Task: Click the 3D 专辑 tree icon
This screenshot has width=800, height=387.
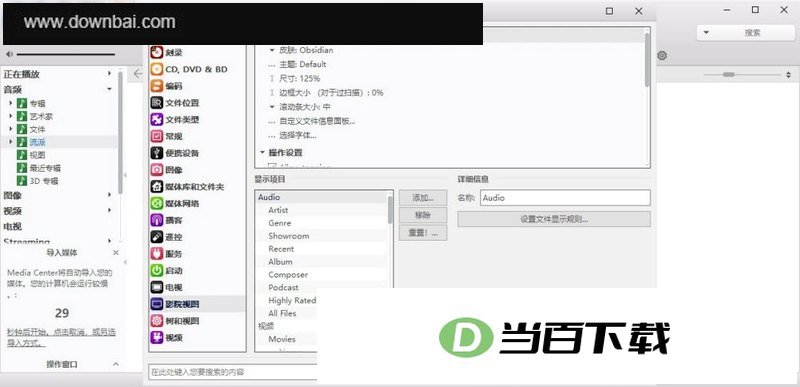Action: point(22,180)
